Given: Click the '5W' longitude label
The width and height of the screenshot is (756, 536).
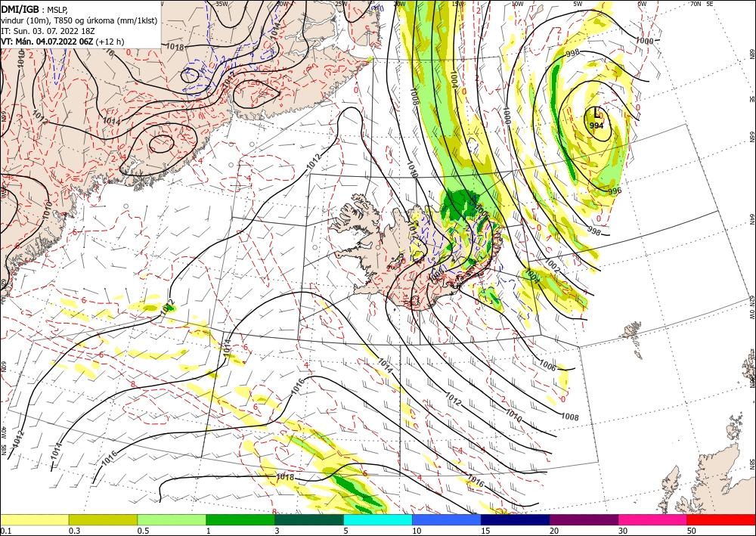Looking at the screenshot, I should (x=579, y=4).
